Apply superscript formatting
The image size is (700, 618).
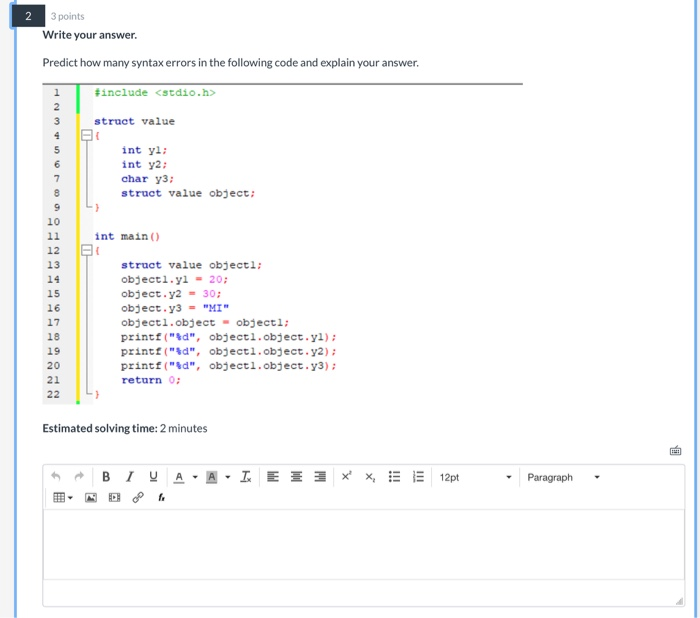point(346,476)
